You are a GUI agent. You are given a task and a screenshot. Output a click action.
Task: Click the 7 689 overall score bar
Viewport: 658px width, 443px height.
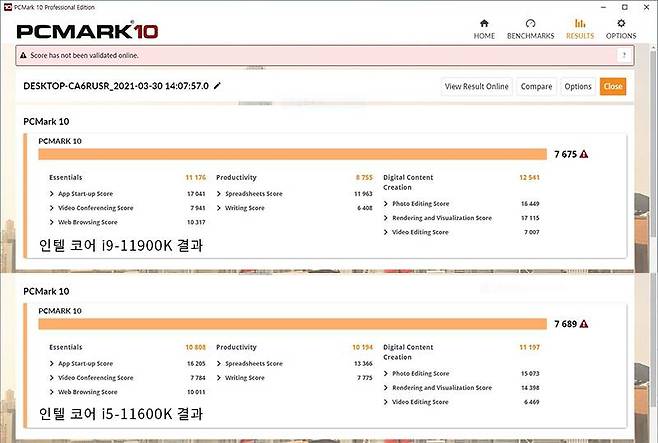[292, 324]
